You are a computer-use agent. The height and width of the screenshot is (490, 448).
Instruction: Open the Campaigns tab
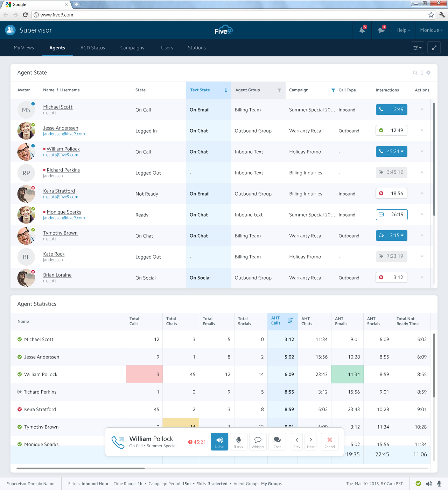[x=132, y=48]
